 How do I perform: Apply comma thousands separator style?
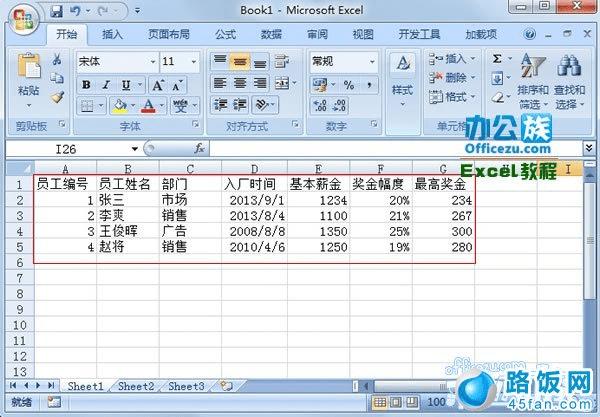coord(369,85)
